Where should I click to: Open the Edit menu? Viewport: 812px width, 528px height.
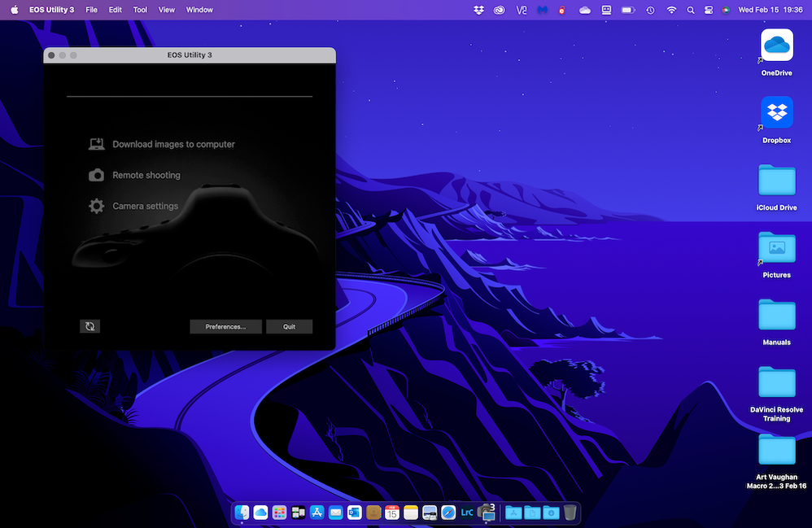click(116, 10)
